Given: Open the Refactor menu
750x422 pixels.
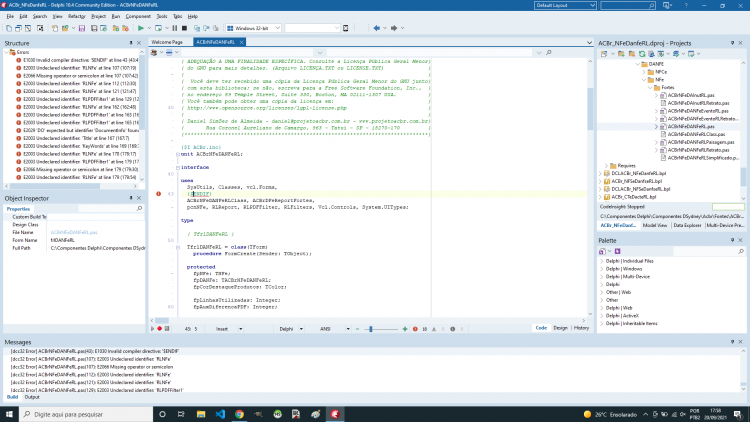Looking at the screenshot, I should click(x=76, y=16).
